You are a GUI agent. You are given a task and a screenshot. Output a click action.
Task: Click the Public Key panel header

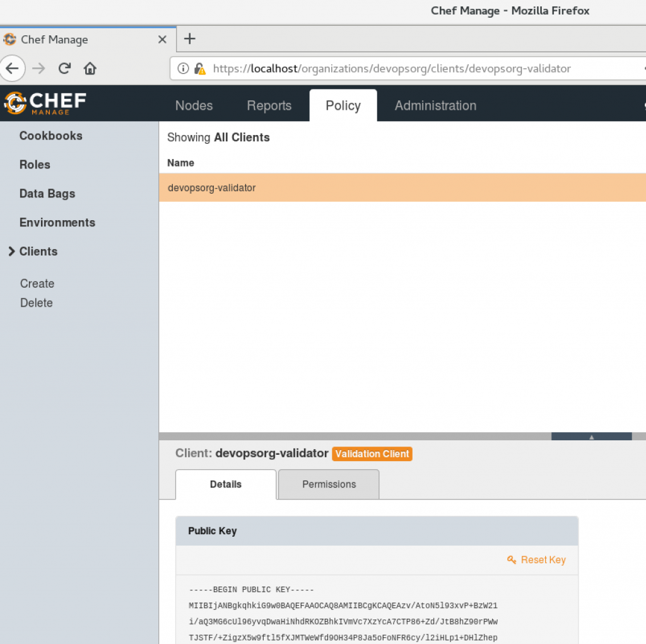pyautogui.click(x=377, y=530)
